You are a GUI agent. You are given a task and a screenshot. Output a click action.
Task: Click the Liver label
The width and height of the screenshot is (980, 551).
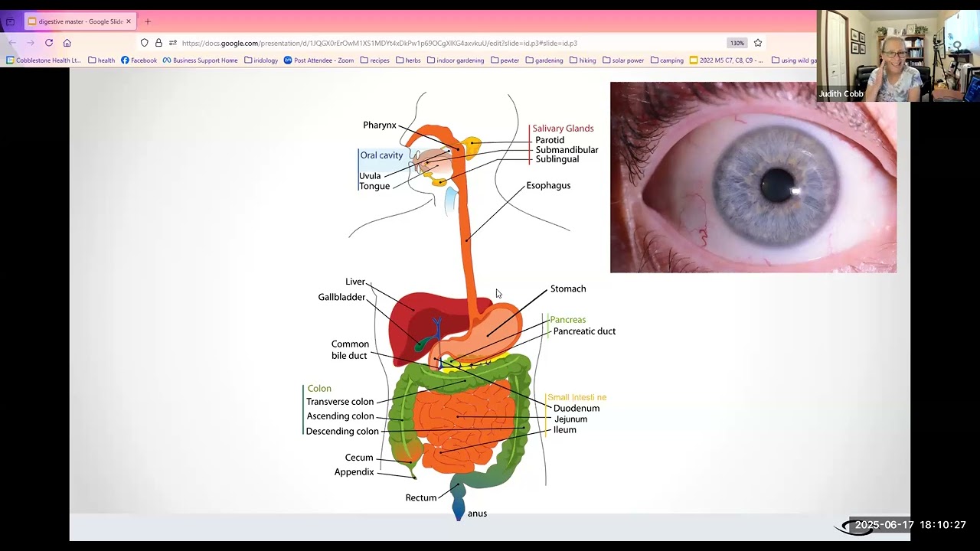[x=355, y=282]
